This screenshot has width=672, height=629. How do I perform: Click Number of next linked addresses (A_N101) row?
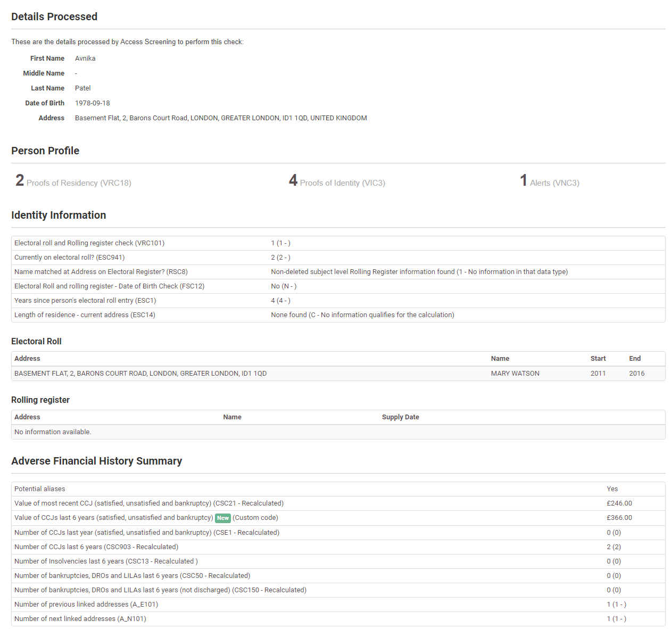click(80, 619)
